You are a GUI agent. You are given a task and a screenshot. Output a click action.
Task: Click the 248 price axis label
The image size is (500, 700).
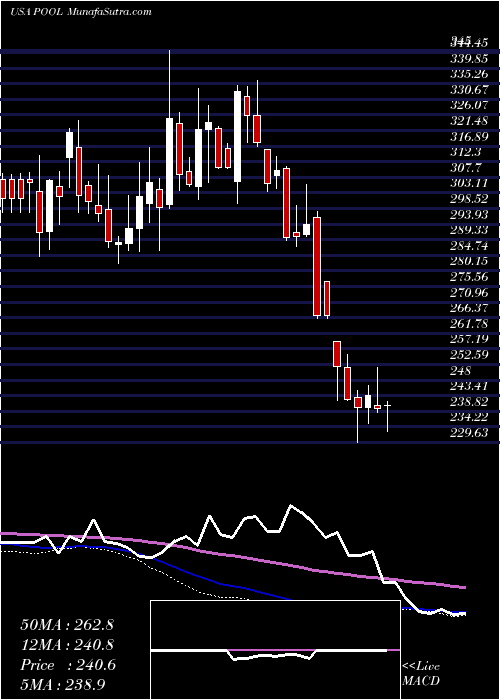(461, 371)
